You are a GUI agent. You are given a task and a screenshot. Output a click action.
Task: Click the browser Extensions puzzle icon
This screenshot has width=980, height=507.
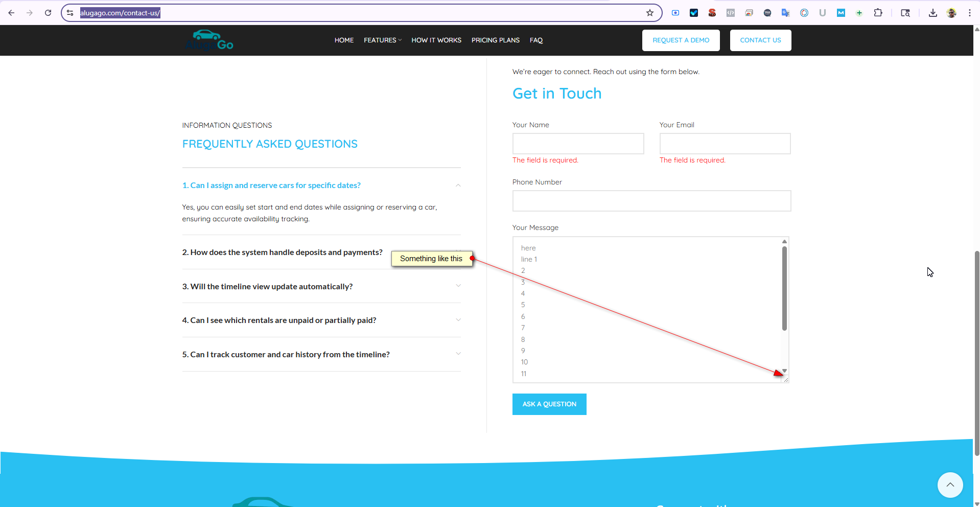(x=878, y=13)
